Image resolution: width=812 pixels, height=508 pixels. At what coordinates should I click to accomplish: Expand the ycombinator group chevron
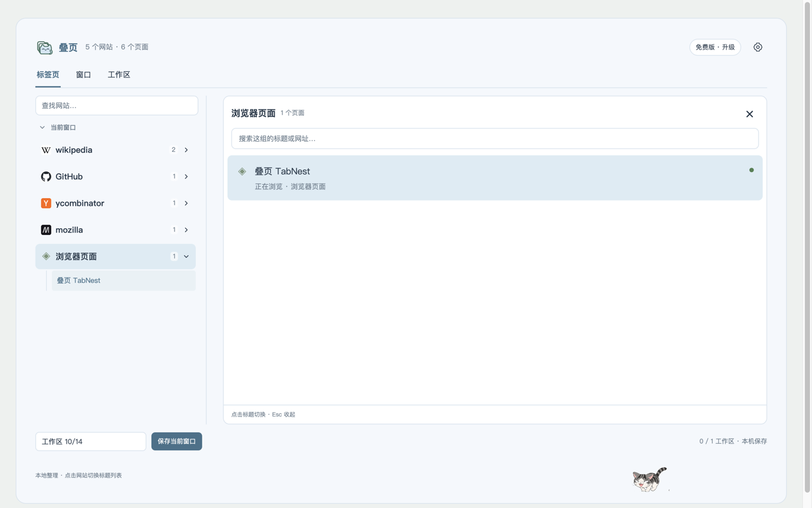[186, 203]
